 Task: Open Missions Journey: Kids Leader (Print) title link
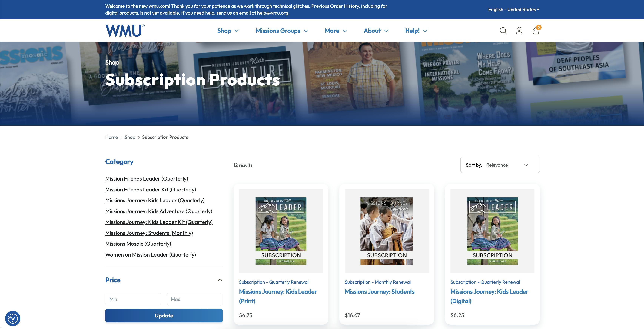point(278,296)
